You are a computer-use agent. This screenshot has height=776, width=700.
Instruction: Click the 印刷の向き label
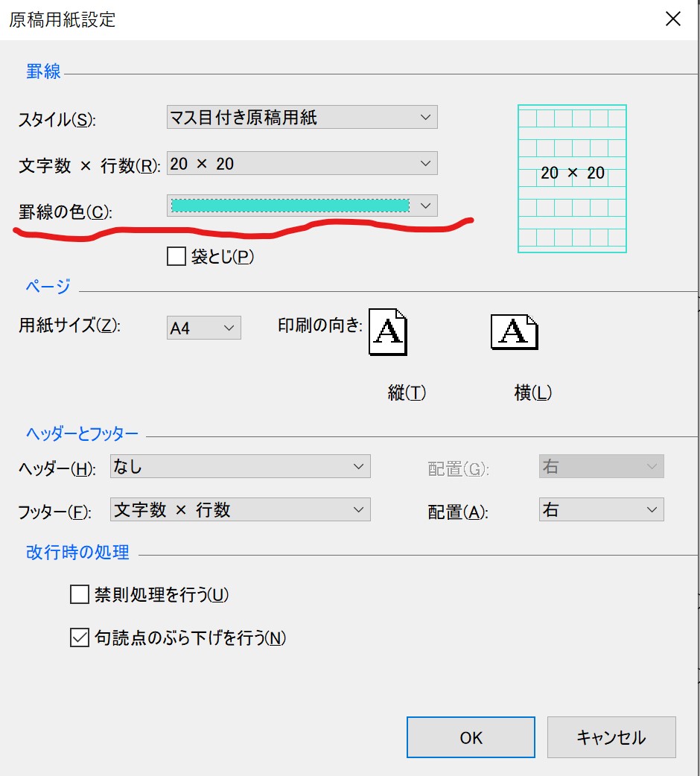(x=320, y=325)
